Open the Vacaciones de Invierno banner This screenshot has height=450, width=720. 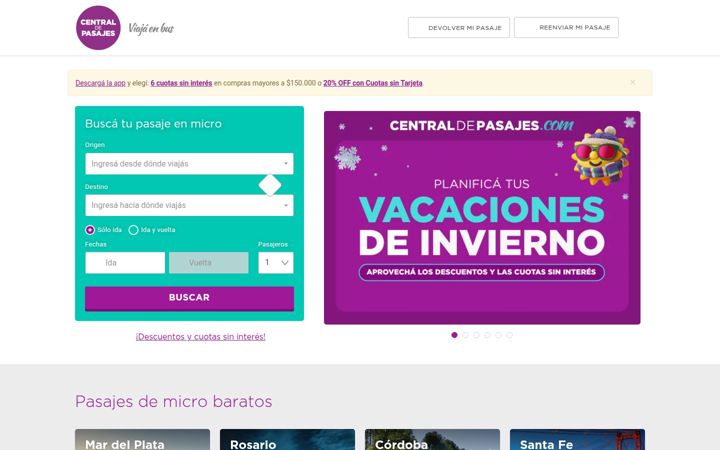(482, 218)
